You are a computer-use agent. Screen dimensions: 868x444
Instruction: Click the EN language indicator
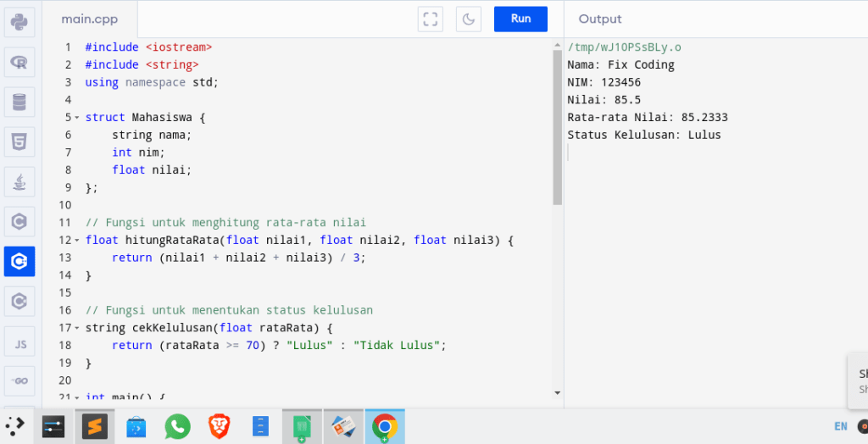pos(840,426)
